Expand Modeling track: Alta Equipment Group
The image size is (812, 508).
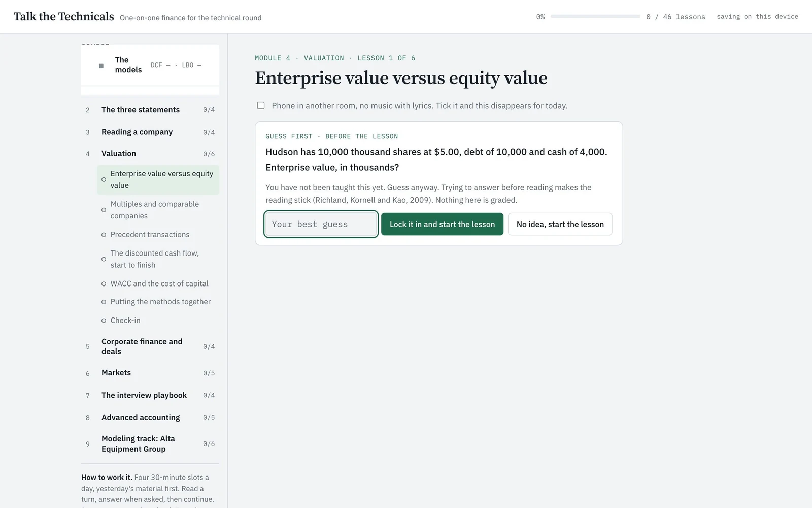tap(150, 443)
